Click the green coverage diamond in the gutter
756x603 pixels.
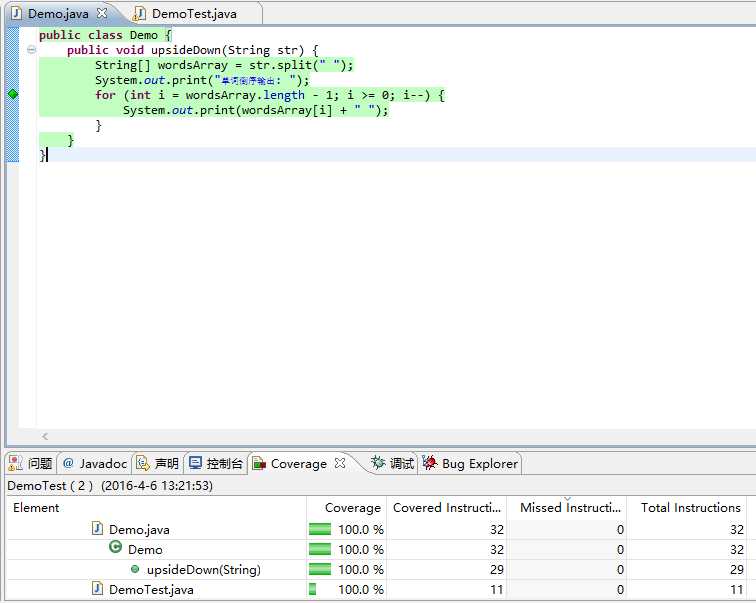(13, 94)
